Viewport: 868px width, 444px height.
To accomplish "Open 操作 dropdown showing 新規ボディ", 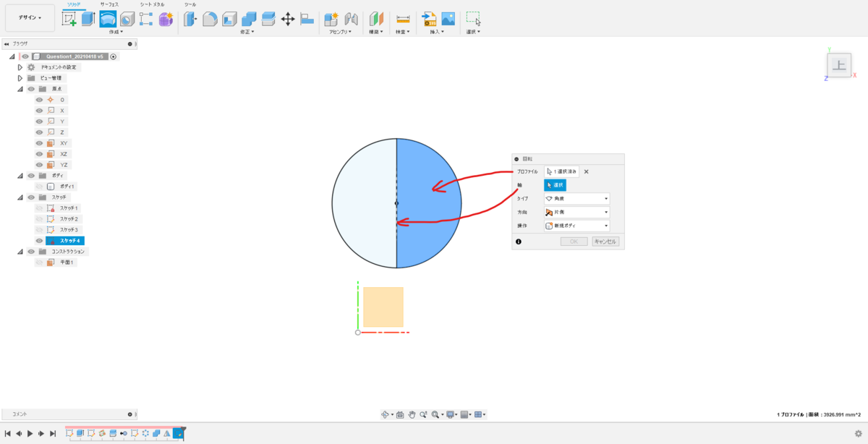I will tap(576, 226).
